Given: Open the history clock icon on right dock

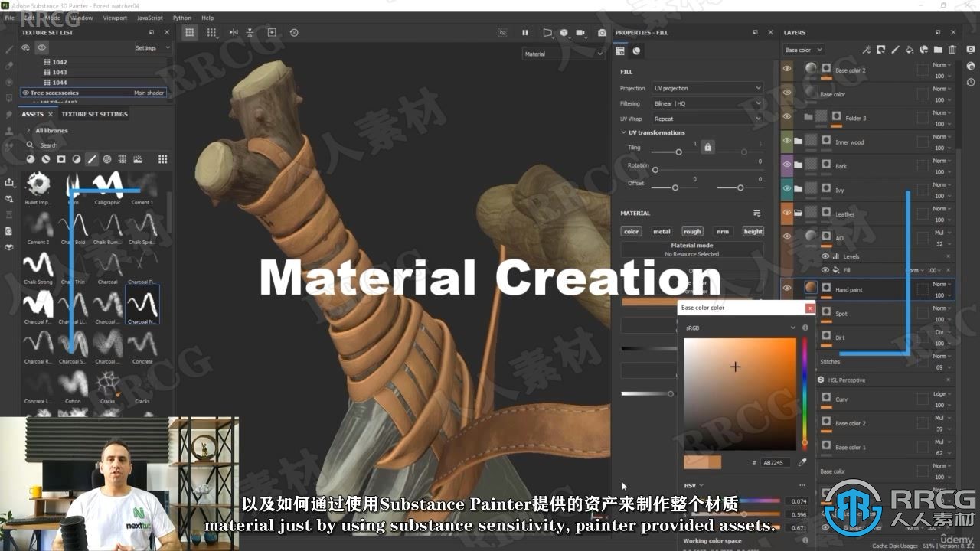Looking at the screenshot, I should click(x=971, y=82).
